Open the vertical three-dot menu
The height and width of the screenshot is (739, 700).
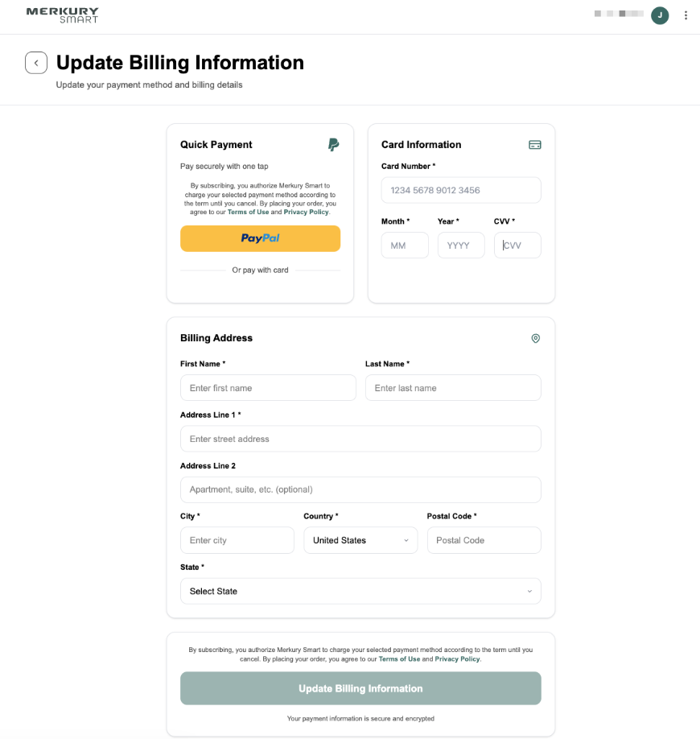click(x=686, y=15)
